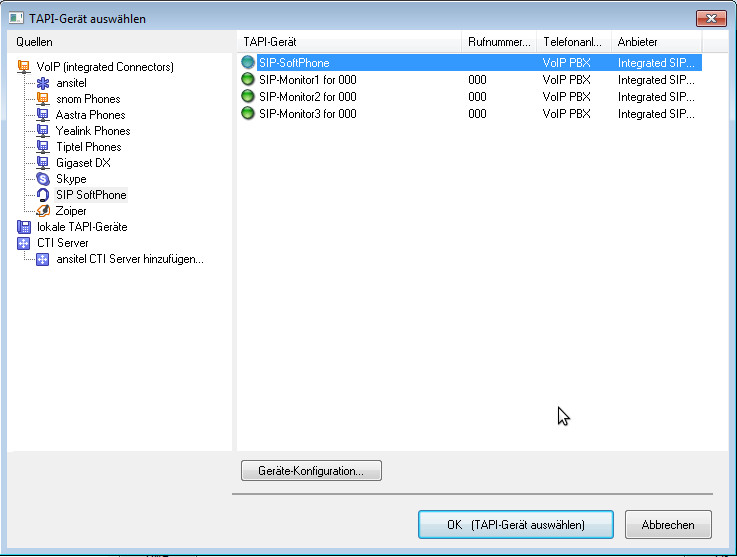The image size is (737, 557).
Task: Click VoIP PBX in SIP-Monitor1 row
Action: coord(566,80)
